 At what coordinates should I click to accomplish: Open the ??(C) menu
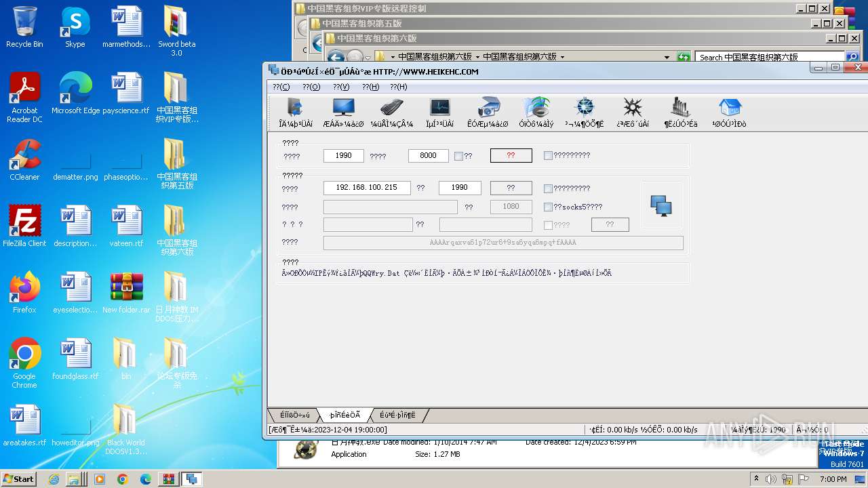(281, 87)
